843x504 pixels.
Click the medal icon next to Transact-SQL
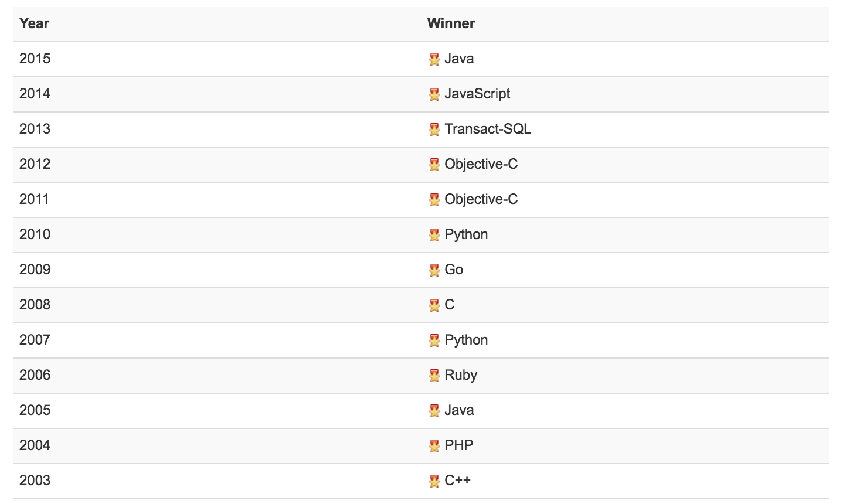point(434,130)
